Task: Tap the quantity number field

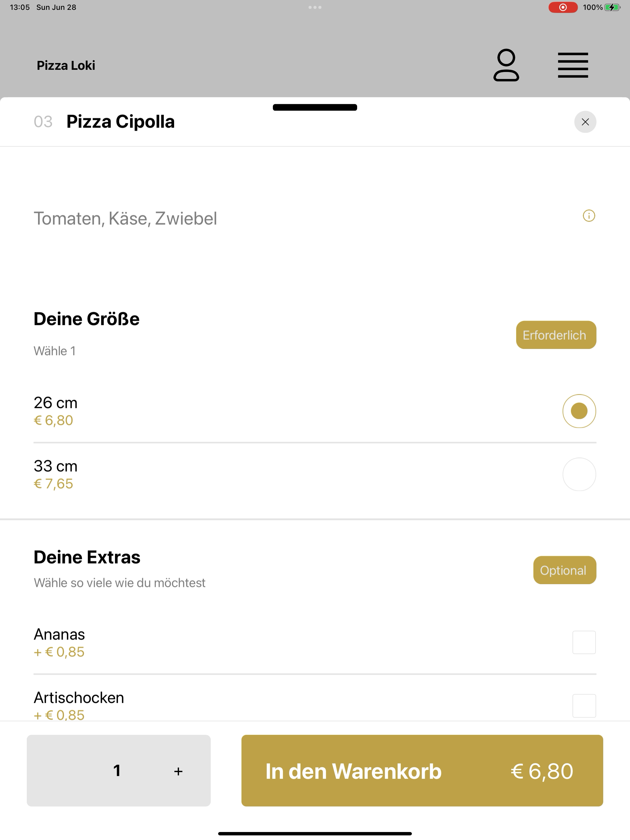Action: pyautogui.click(x=117, y=771)
